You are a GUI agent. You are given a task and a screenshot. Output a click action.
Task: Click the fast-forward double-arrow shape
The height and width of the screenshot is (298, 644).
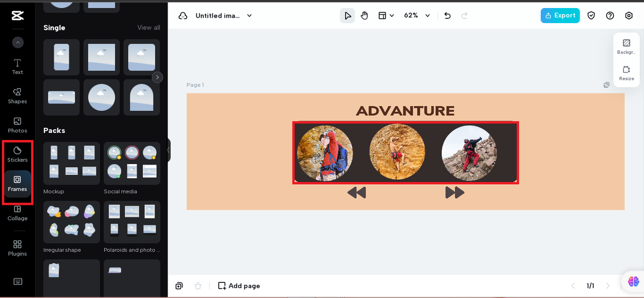coord(455,193)
